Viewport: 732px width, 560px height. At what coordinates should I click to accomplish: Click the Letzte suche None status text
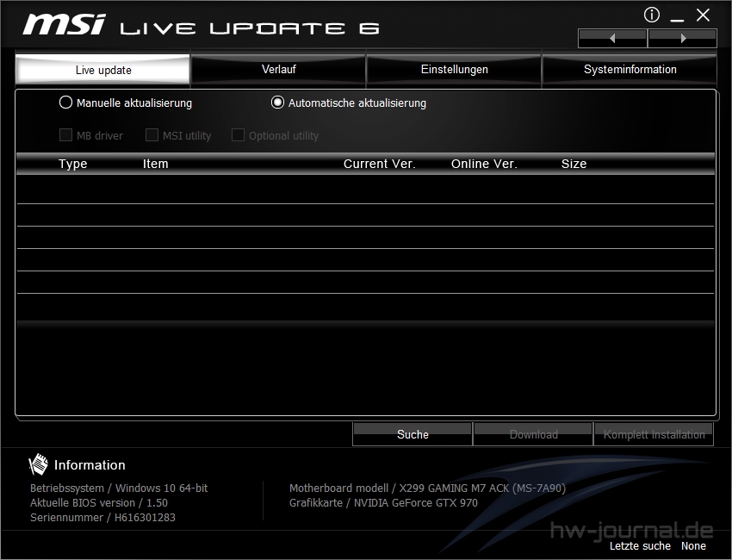[658, 545]
